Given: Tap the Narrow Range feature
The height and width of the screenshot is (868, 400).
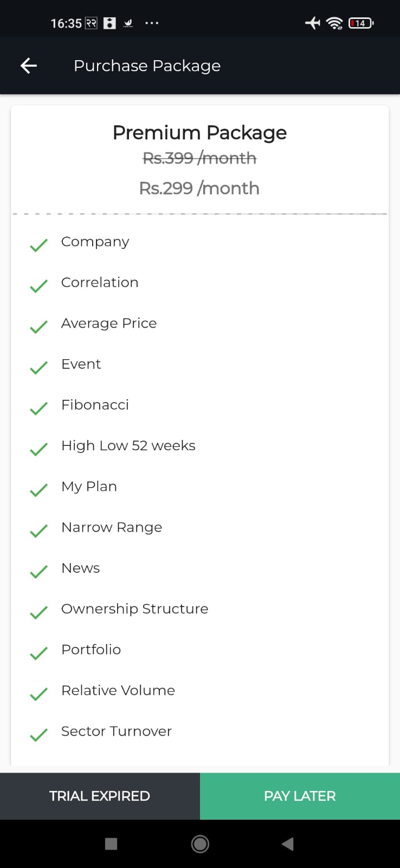Looking at the screenshot, I should point(112,527).
